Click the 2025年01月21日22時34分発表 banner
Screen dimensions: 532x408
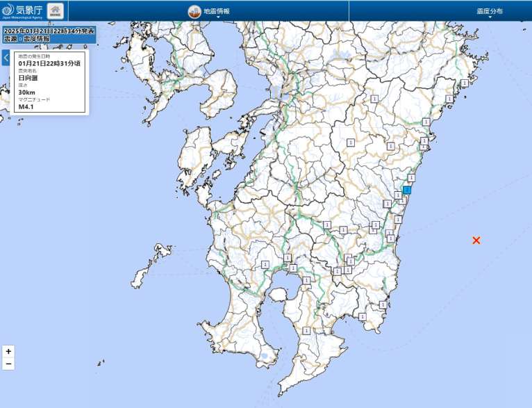pos(49,31)
